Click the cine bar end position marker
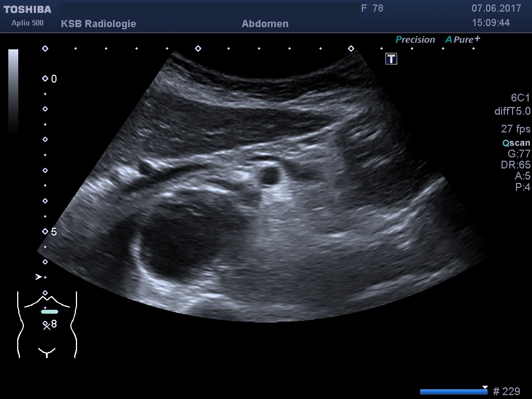 pos(485,387)
